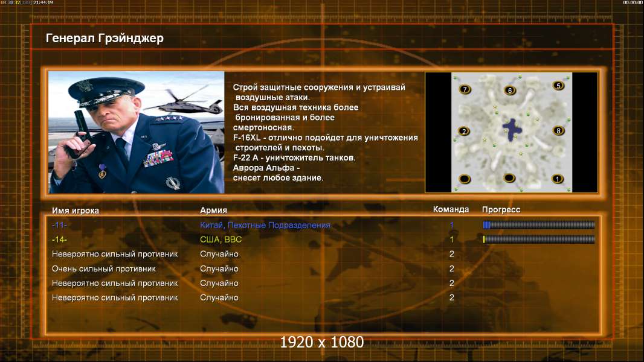644x362 pixels.
Task: Click last 'Невероятно сильный противник' row name
Action: tap(115, 297)
